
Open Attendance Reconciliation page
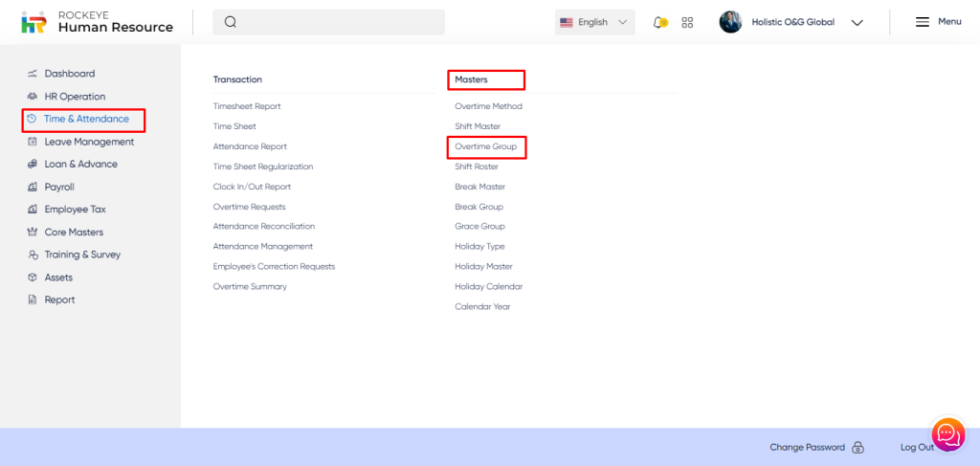263,227
